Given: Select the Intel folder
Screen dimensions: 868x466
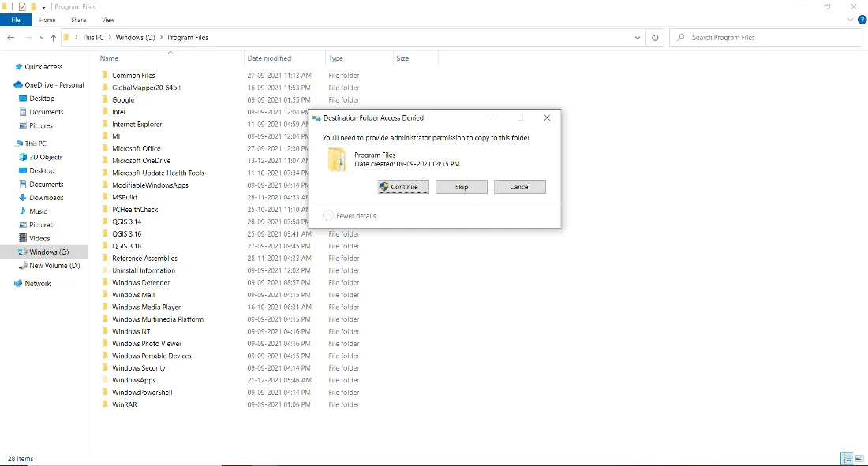Looking at the screenshot, I should [118, 112].
